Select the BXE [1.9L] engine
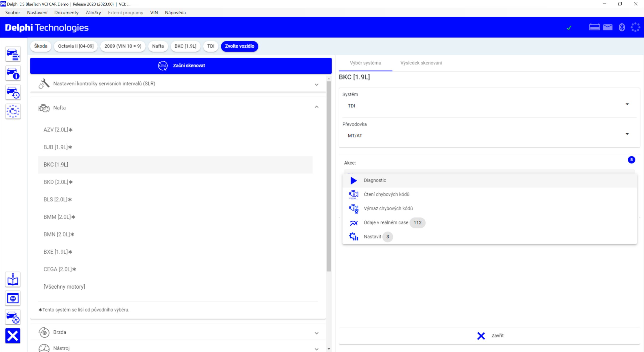This screenshot has height=352, width=644. [175, 252]
